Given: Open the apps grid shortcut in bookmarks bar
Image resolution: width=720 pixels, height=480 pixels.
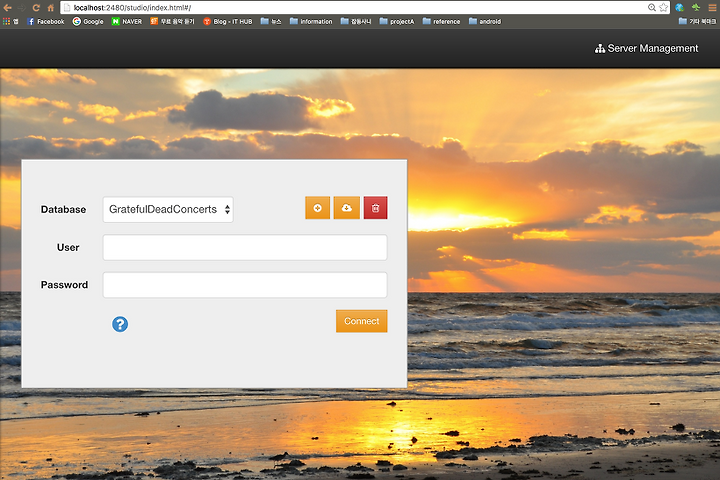Looking at the screenshot, I should click(x=10, y=21).
